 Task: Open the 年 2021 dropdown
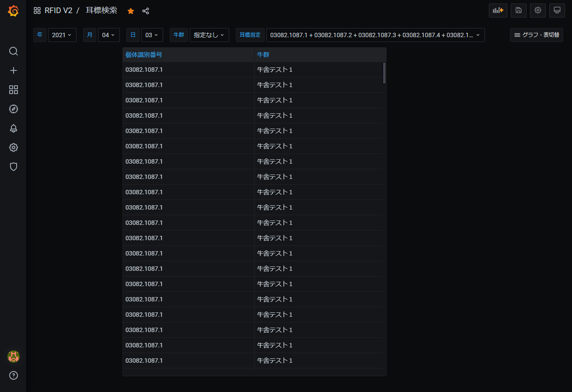62,35
